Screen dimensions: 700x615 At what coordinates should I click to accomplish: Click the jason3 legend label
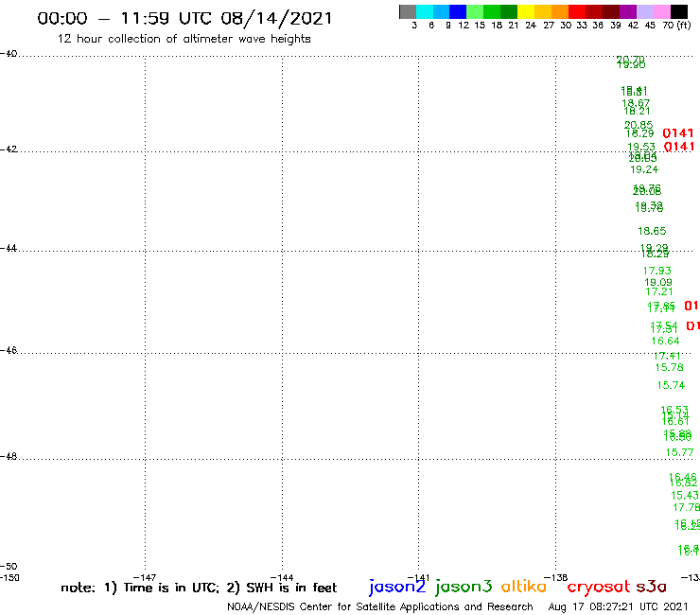464,587
